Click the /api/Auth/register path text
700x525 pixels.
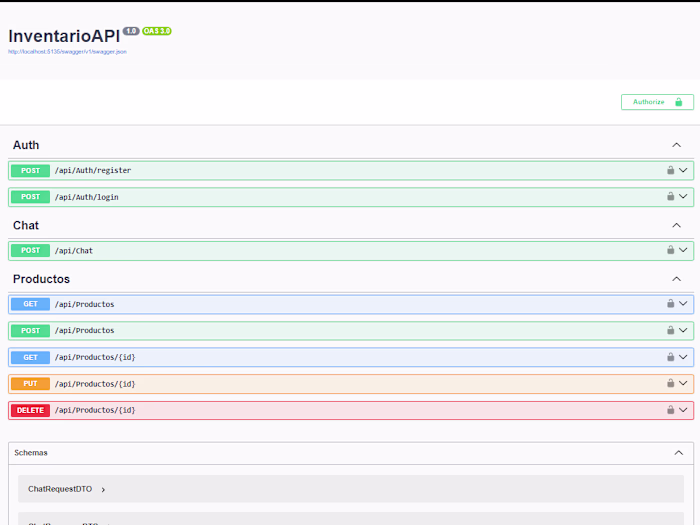[93, 171]
